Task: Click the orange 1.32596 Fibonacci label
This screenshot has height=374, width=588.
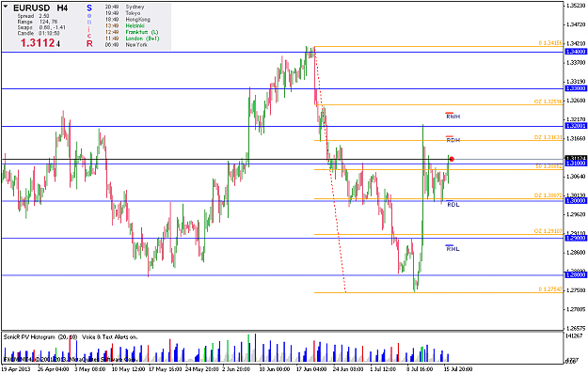Action: 548,101
